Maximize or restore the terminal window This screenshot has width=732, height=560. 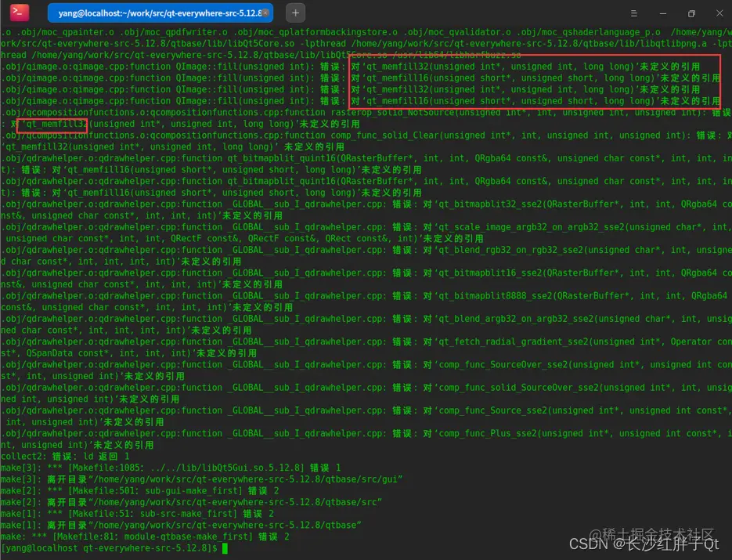[x=691, y=13]
